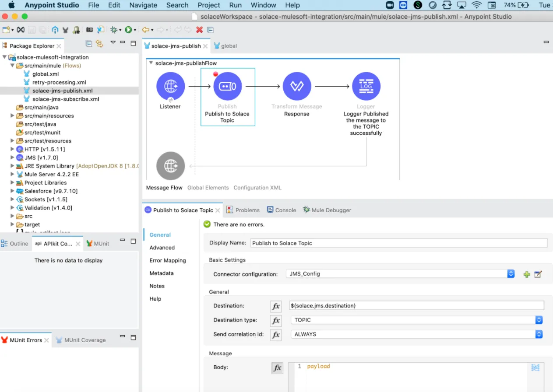Collapse all items in Package Explorer
This screenshot has height=392, width=553.
coord(89,43)
